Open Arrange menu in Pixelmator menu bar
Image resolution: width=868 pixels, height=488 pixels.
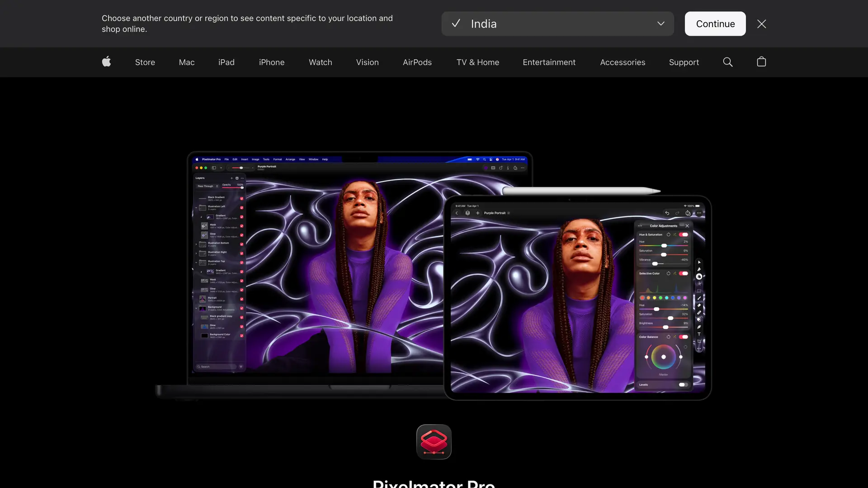[290, 160]
